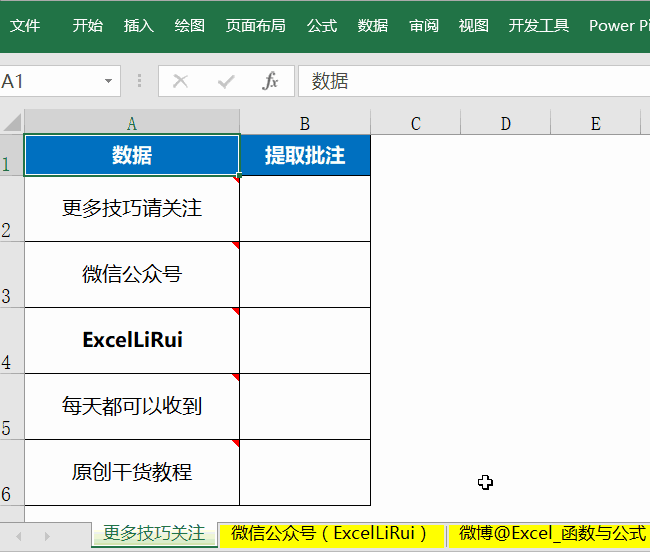Open the Power Pivot ribbon tab
The height and width of the screenshot is (552, 650).
coord(619,26)
